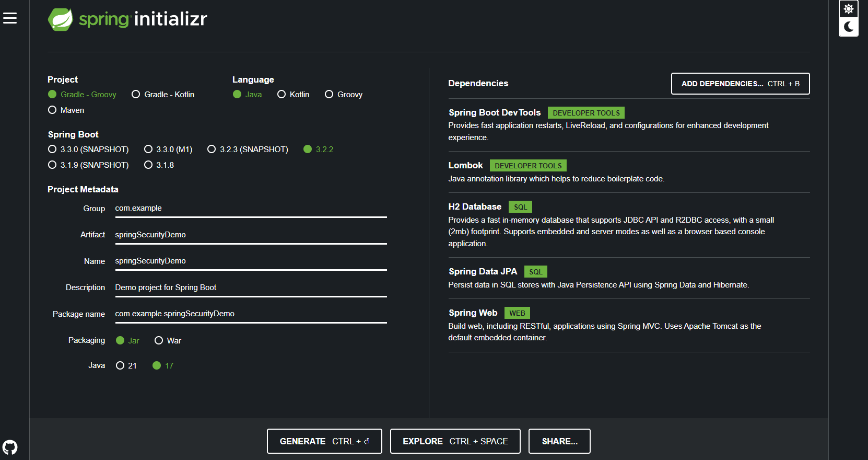Switch to dark theme moon icon
The image size is (868, 460).
coord(849,27)
